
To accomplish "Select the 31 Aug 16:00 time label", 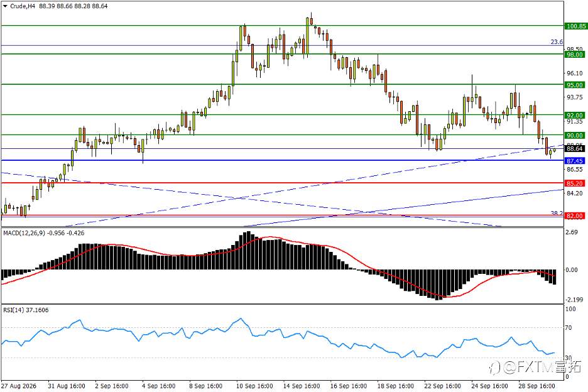I will tap(67, 386).
